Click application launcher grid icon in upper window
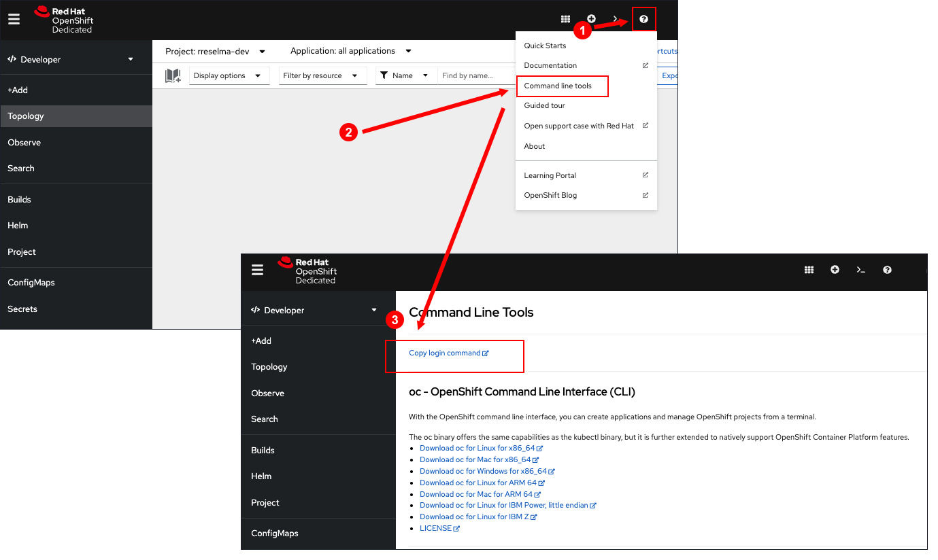 tap(565, 19)
